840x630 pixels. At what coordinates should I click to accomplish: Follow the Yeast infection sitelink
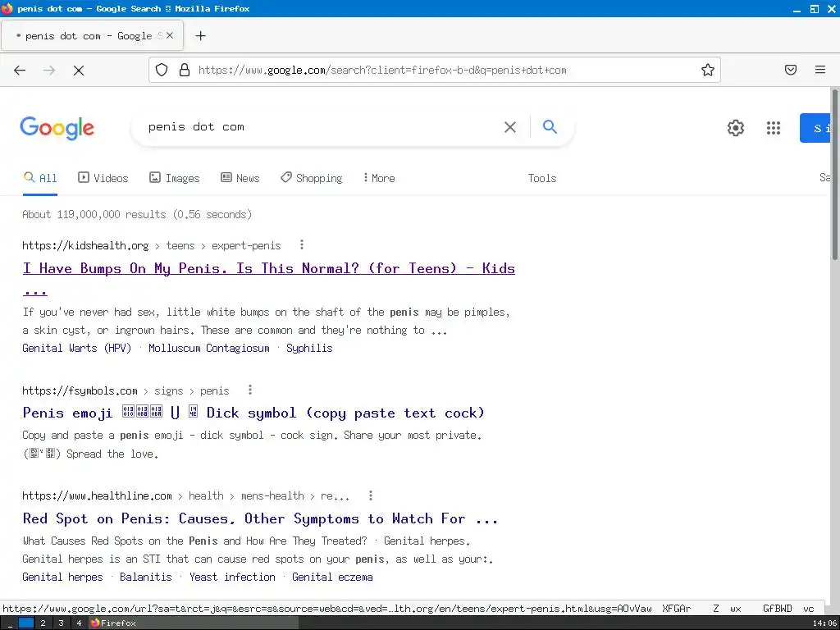point(232,577)
